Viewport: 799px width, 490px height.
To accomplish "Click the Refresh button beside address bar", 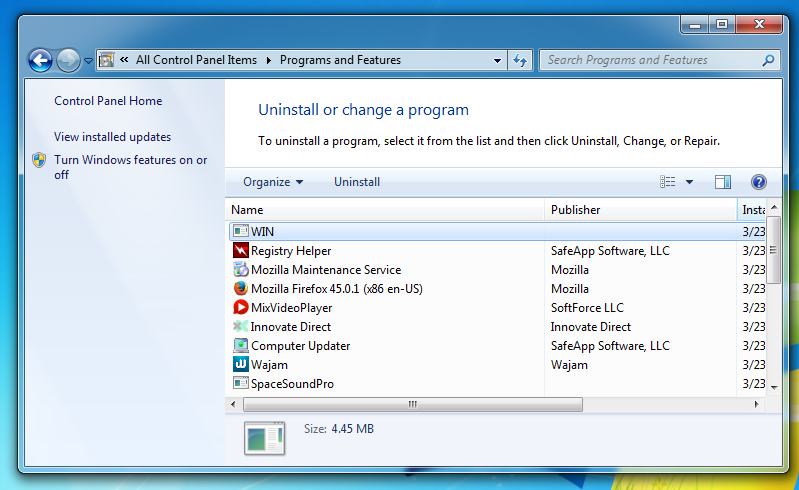I will pos(520,60).
